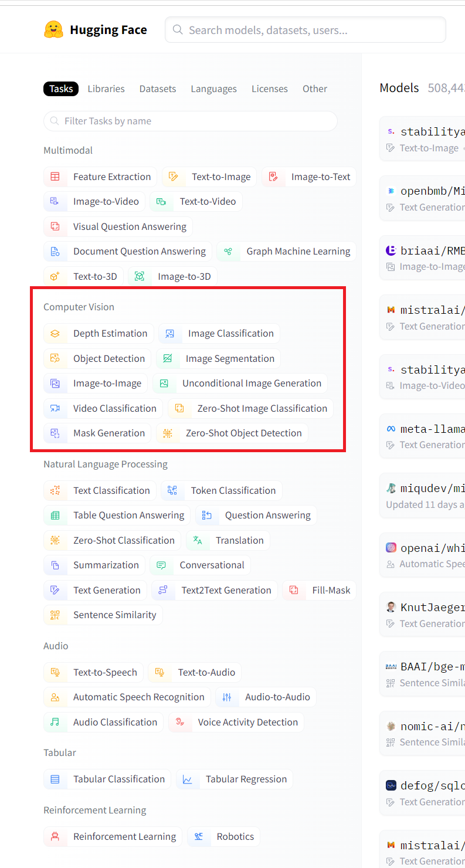Filter by Audio Classification task
Screen dimensions: 465x868
103,722
